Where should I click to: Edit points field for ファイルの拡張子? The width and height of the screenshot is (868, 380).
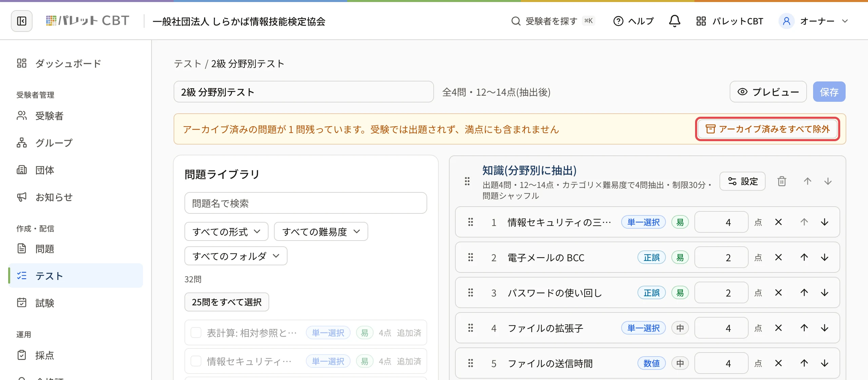721,328
